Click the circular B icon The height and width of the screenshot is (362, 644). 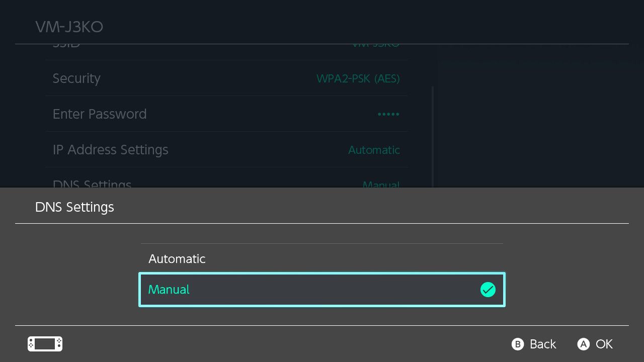coord(518,344)
